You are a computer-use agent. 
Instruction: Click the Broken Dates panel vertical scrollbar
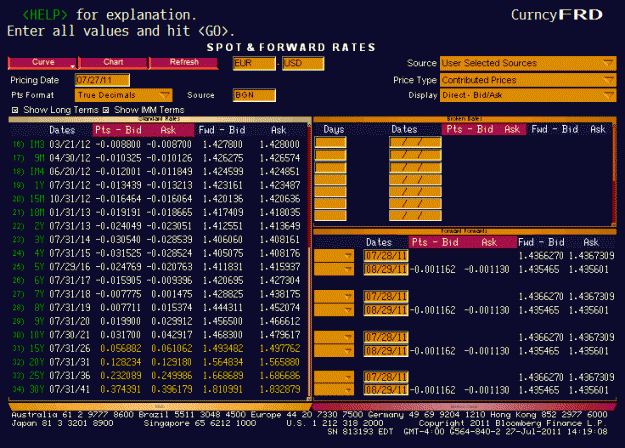pyautogui.click(x=614, y=175)
